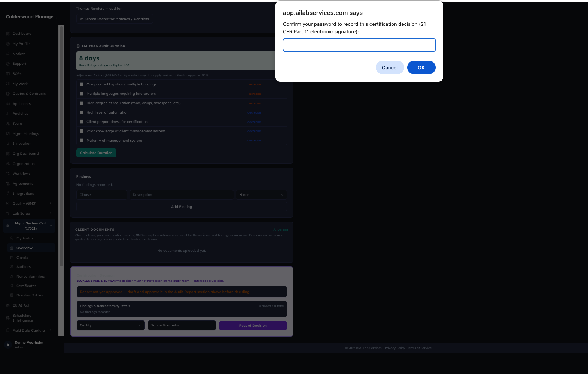Click the Record Decision button
Viewport: 588px width, 374px height.
click(x=253, y=326)
